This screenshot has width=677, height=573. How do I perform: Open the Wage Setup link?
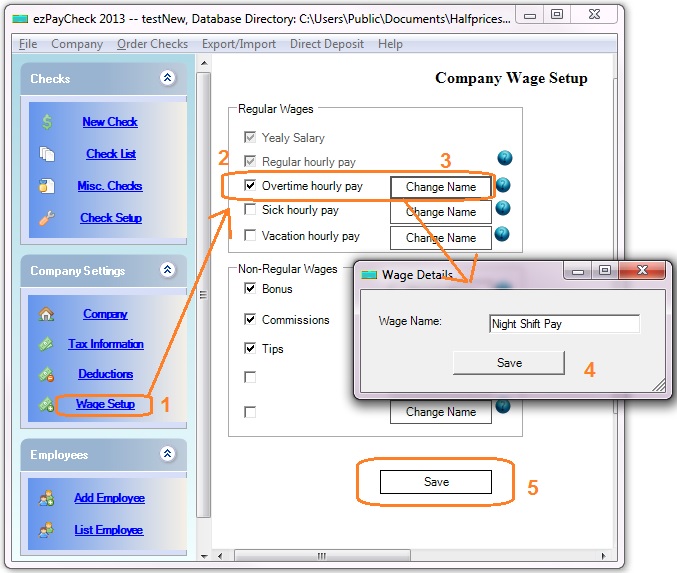(x=105, y=404)
